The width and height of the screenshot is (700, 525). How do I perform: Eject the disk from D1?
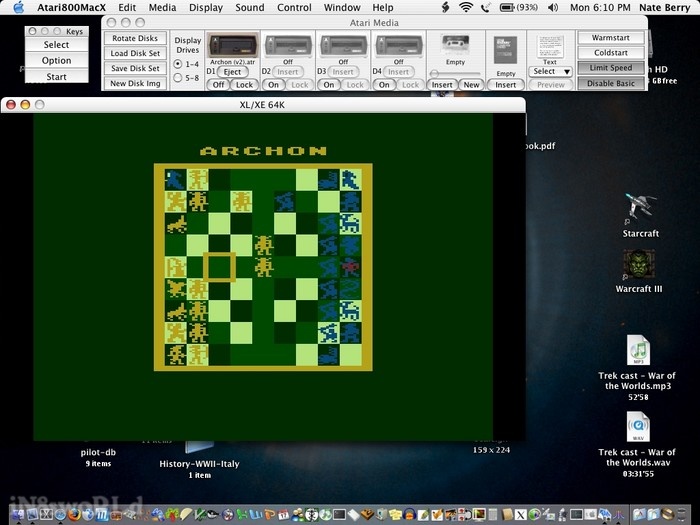[x=233, y=72]
